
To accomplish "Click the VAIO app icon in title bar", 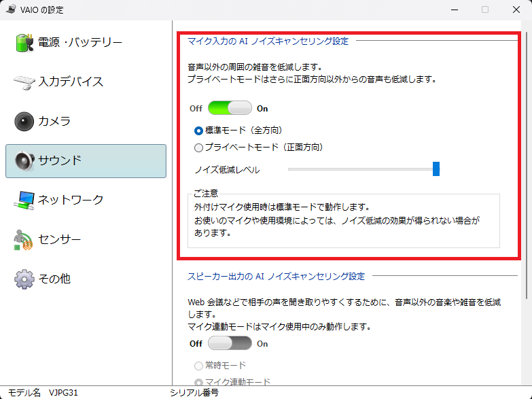I will (11, 9).
